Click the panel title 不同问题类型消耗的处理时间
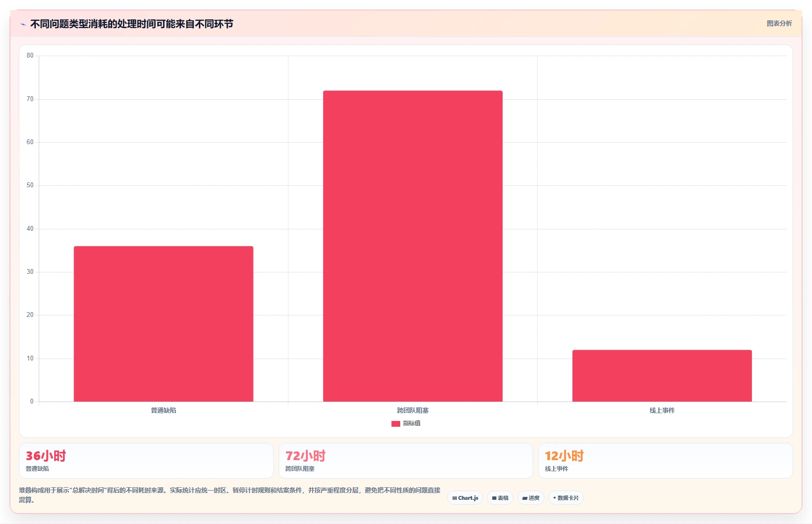Image resolution: width=812 pixels, height=524 pixels. click(x=132, y=24)
